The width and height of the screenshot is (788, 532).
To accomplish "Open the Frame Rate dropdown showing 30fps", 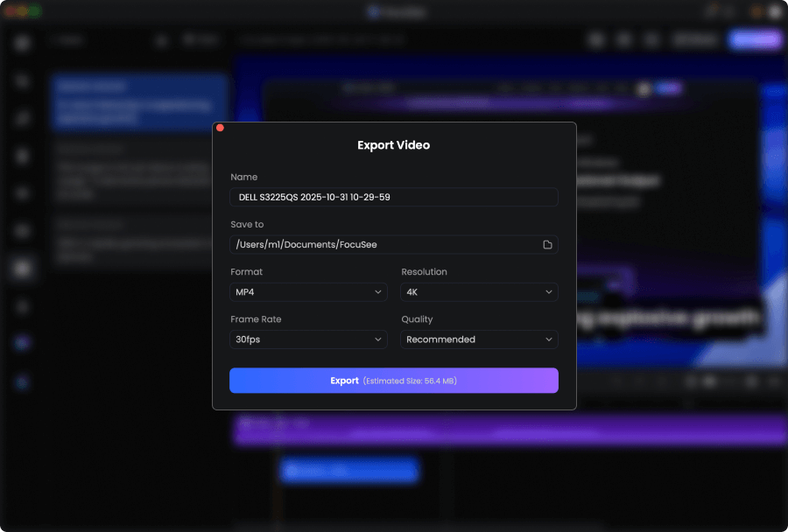I will (308, 339).
